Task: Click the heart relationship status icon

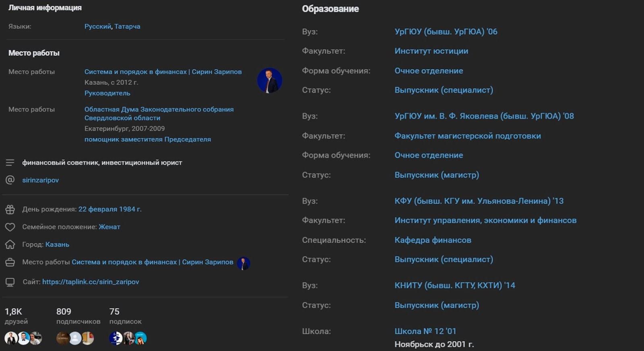Action: pos(10,227)
